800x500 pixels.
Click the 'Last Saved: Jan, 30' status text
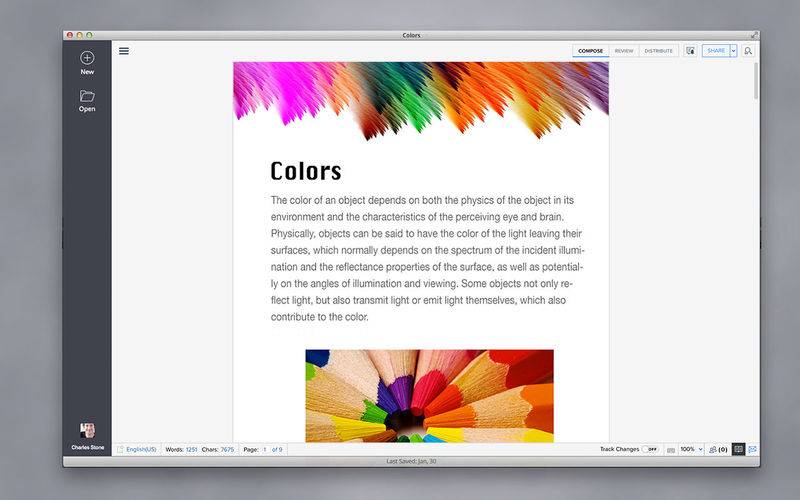[411, 461]
